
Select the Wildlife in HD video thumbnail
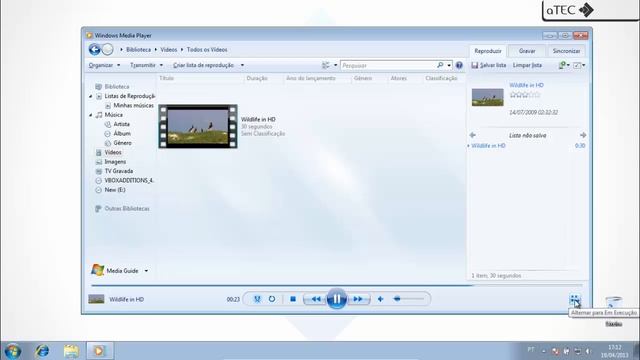pyautogui.click(x=198, y=126)
